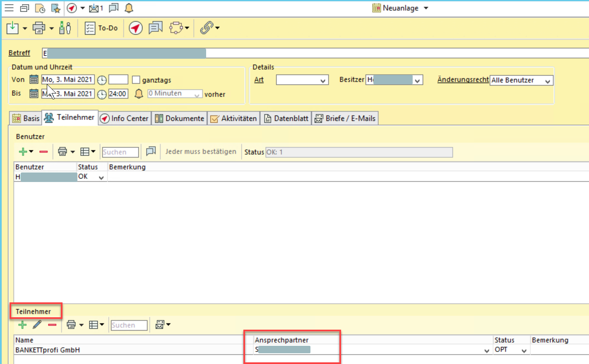589x364 pixels.
Task: Expand the Art dropdown
Action: [x=323, y=80]
